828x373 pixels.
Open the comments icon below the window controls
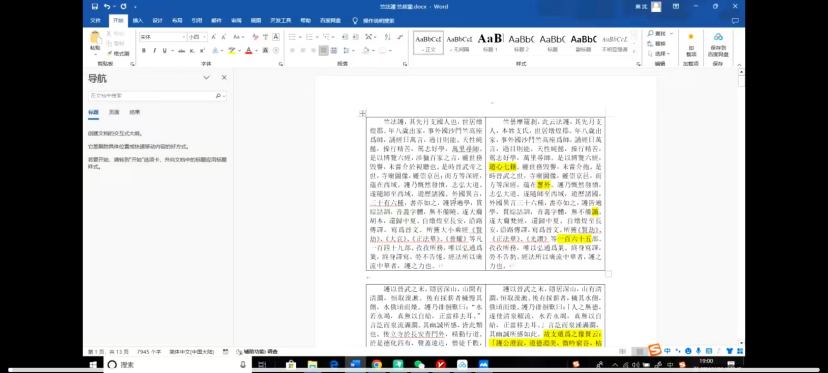pos(735,21)
